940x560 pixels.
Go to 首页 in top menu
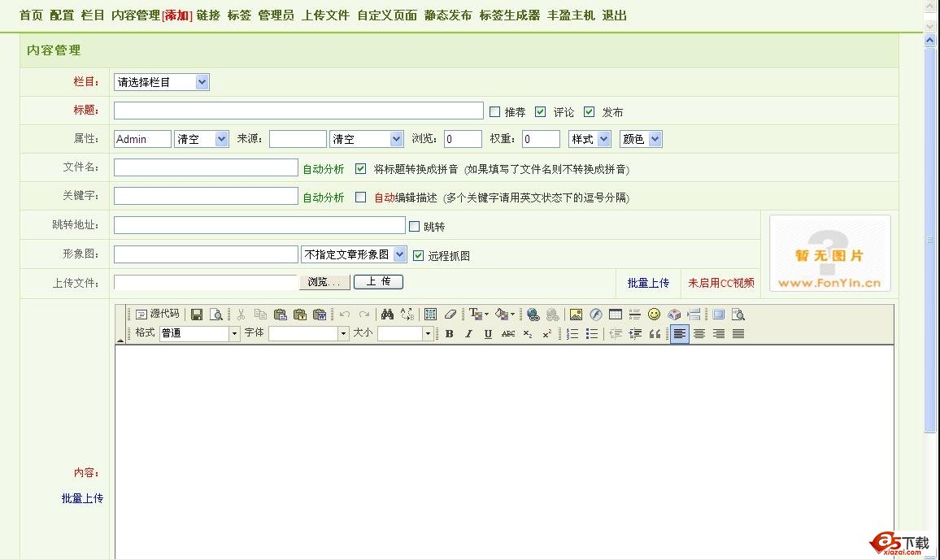tap(31, 15)
